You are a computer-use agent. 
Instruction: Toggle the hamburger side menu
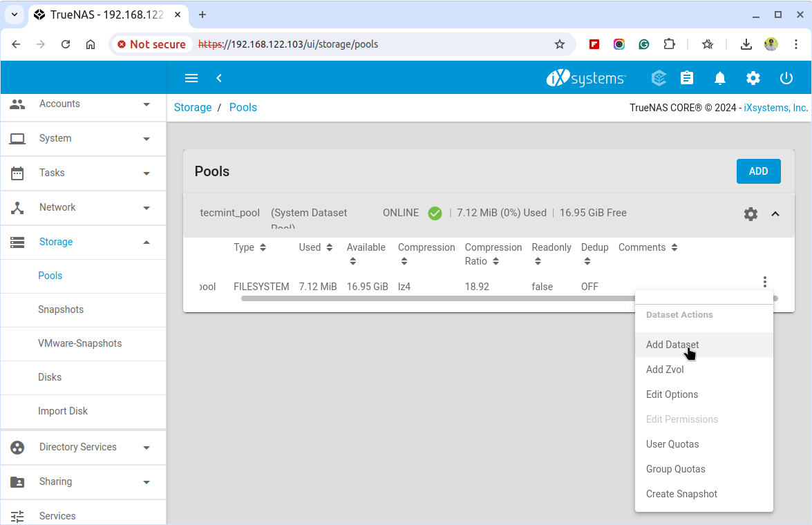click(191, 78)
